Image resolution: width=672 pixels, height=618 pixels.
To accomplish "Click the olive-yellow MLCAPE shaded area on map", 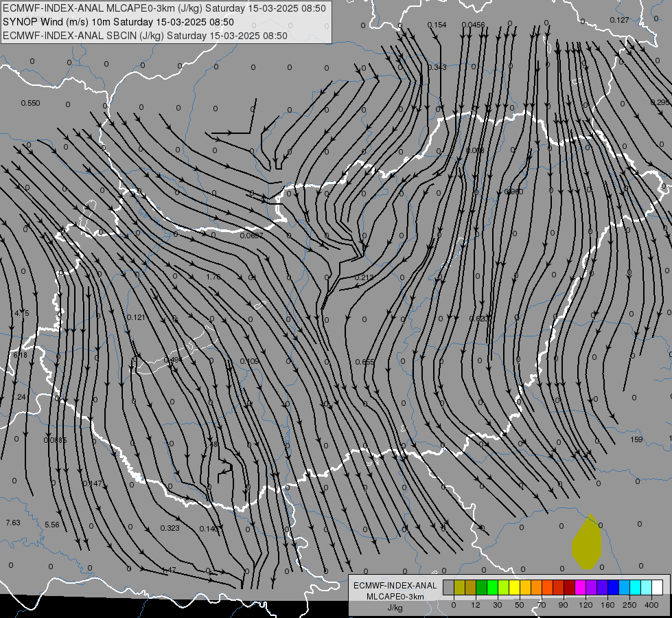I will coord(587,543).
